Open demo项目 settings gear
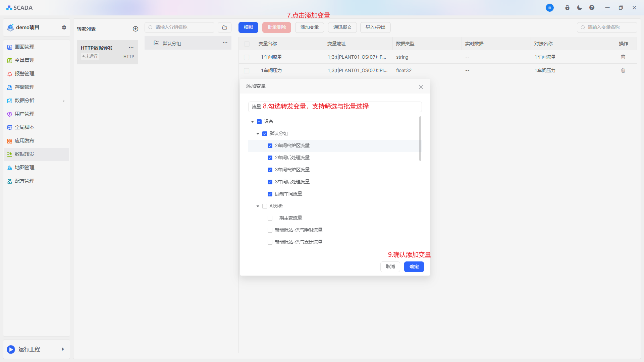644x362 pixels. point(64,27)
